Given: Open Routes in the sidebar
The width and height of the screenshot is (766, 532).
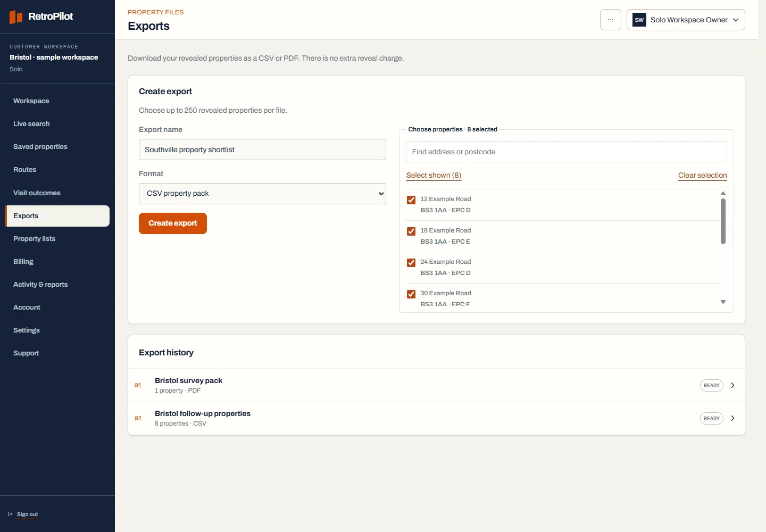Looking at the screenshot, I should pyautogui.click(x=57, y=170).
